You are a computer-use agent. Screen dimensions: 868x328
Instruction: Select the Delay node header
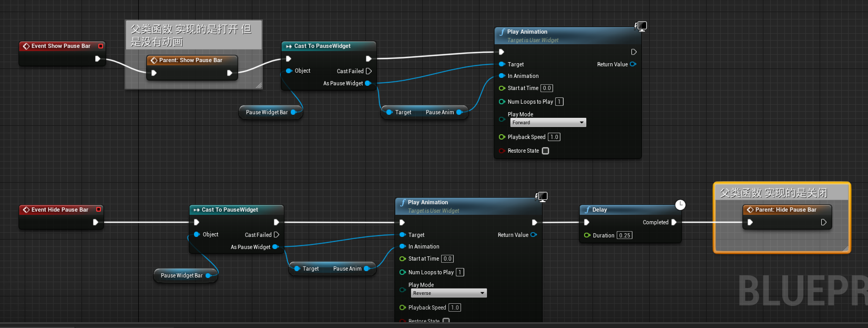[629, 210]
